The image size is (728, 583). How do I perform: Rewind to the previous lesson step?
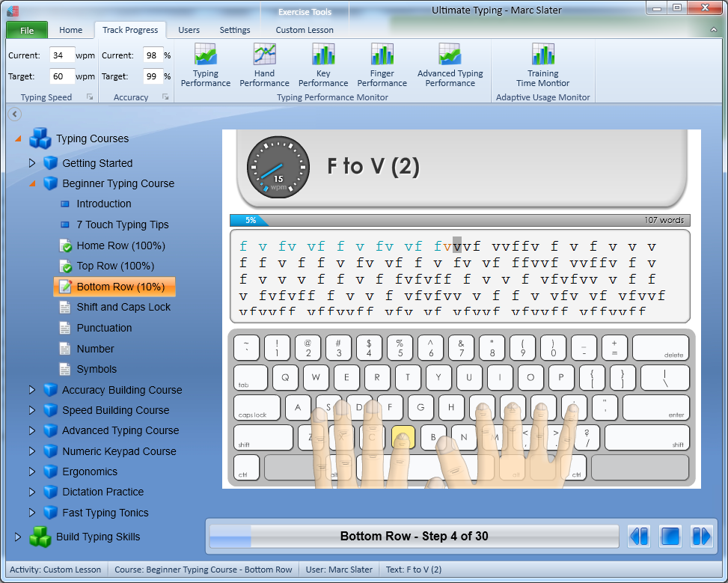tap(638, 536)
